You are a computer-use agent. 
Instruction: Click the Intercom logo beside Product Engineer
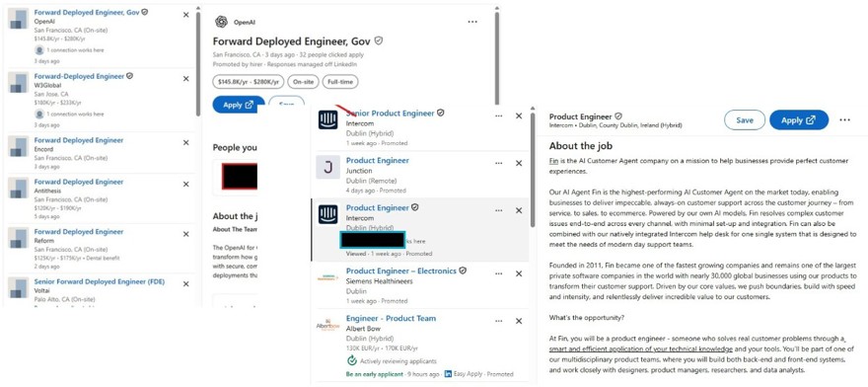(327, 214)
